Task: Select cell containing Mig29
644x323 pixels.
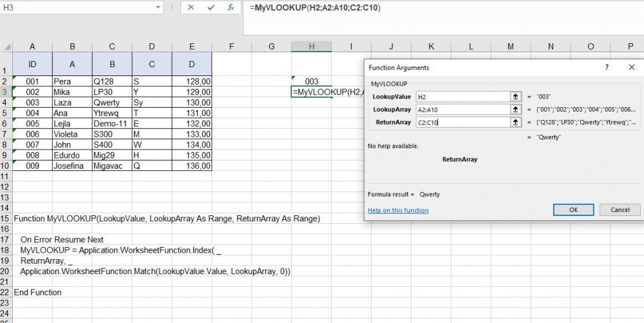Action: [x=112, y=155]
